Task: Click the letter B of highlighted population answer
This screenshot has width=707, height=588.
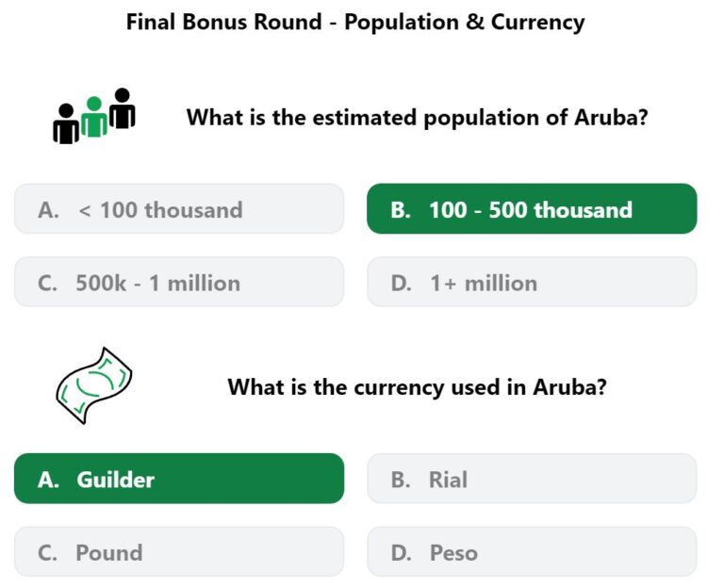Action: coord(401,210)
